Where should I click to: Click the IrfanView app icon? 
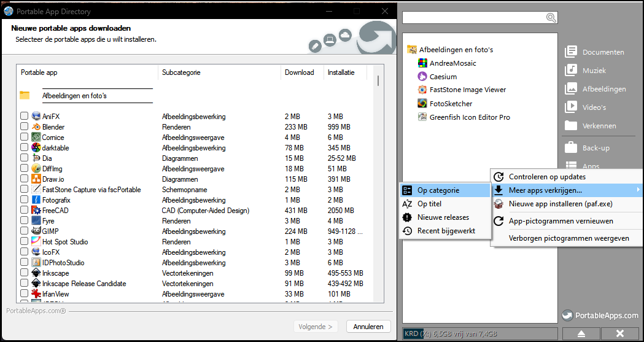point(36,294)
